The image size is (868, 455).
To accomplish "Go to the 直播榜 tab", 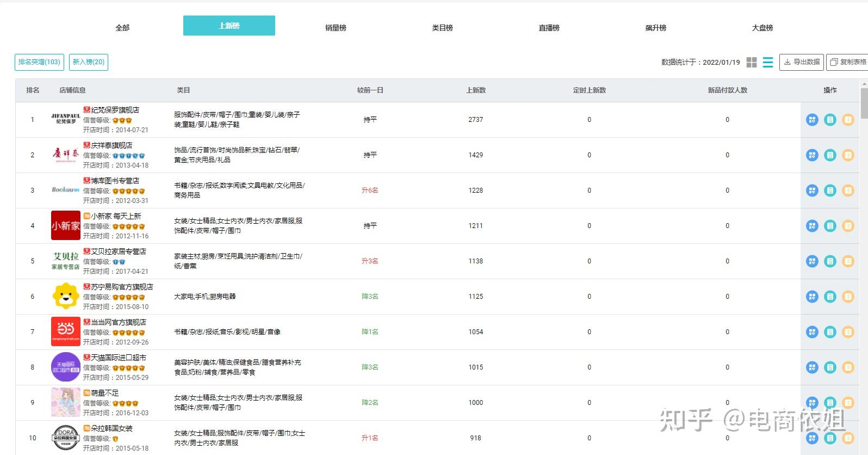I will [x=549, y=28].
